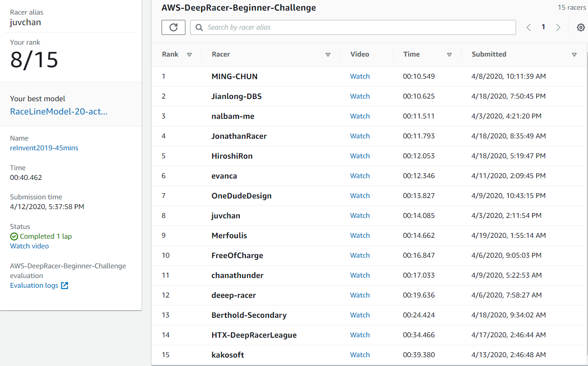Open the reInvent2019-45mins track page
This screenshot has width=588, height=366.
(x=44, y=148)
